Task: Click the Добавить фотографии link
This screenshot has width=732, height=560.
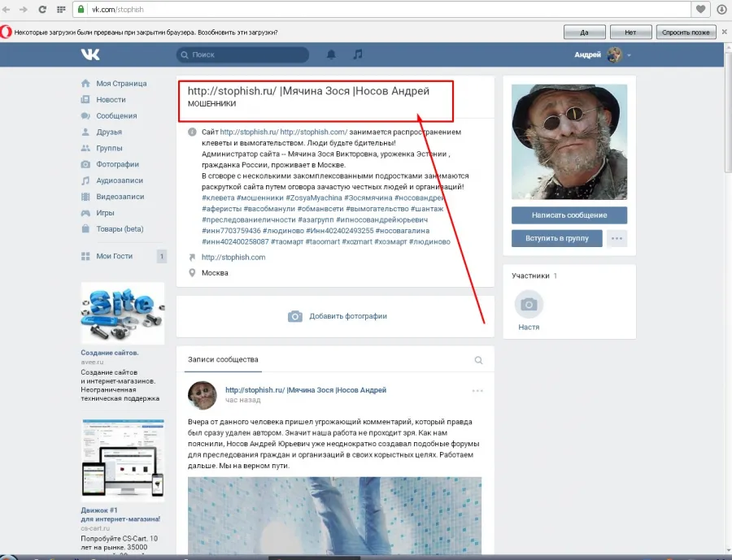Action: click(x=348, y=316)
